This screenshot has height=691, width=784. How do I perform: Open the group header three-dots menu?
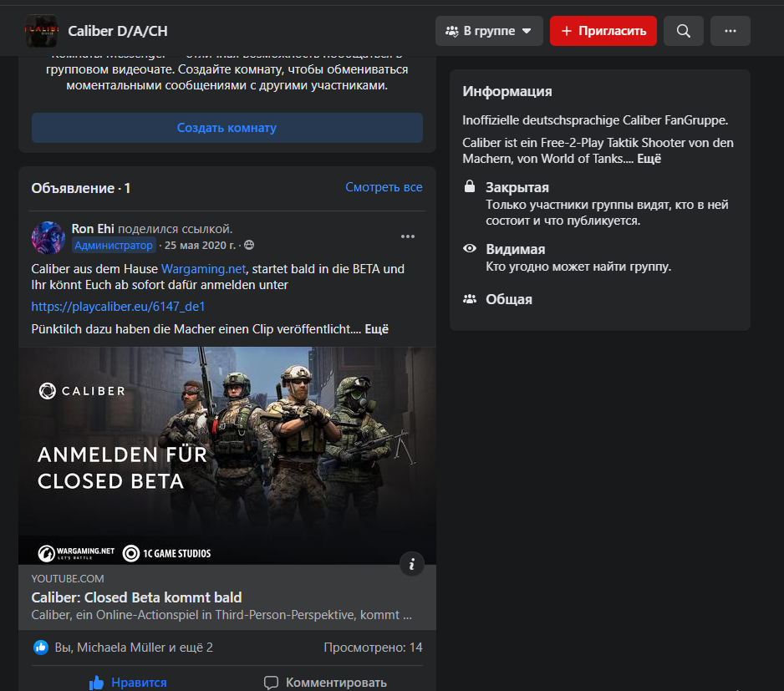(x=730, y=31)
